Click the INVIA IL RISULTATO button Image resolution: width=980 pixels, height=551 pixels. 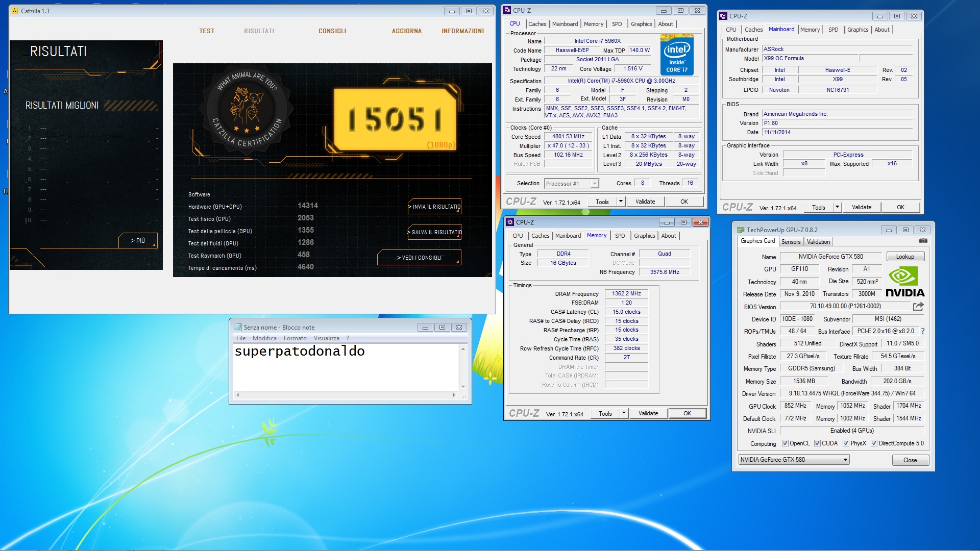435,207
